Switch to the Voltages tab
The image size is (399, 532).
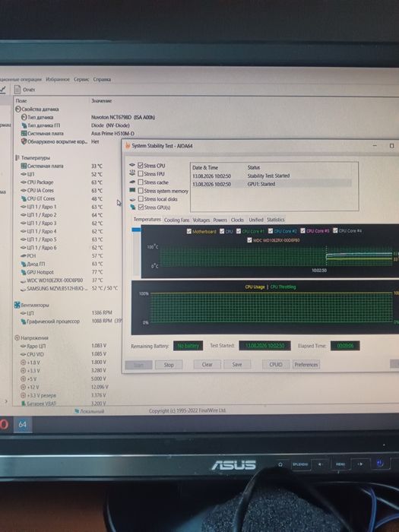[201, 220]
